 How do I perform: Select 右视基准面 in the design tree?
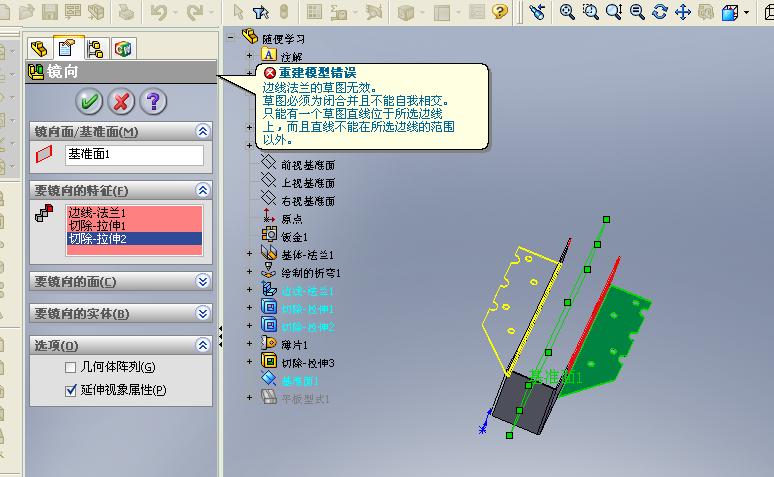point(308,201)
